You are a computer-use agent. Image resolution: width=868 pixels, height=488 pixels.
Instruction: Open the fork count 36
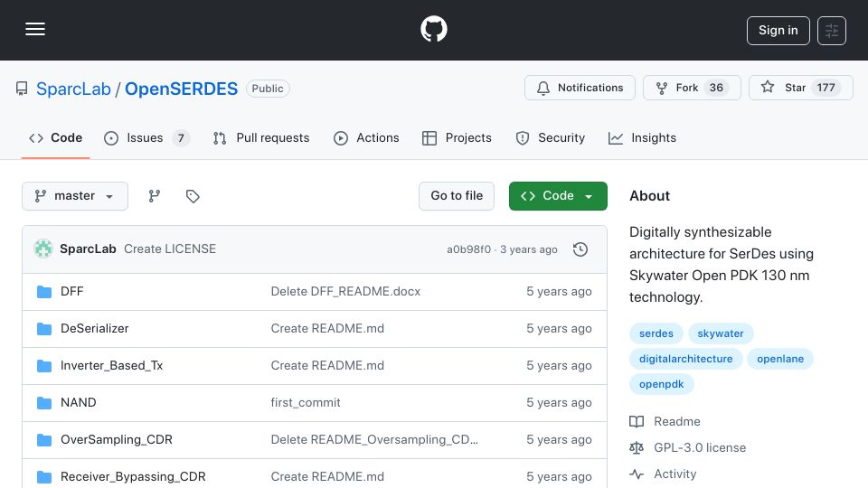click(x=716, y=88)
